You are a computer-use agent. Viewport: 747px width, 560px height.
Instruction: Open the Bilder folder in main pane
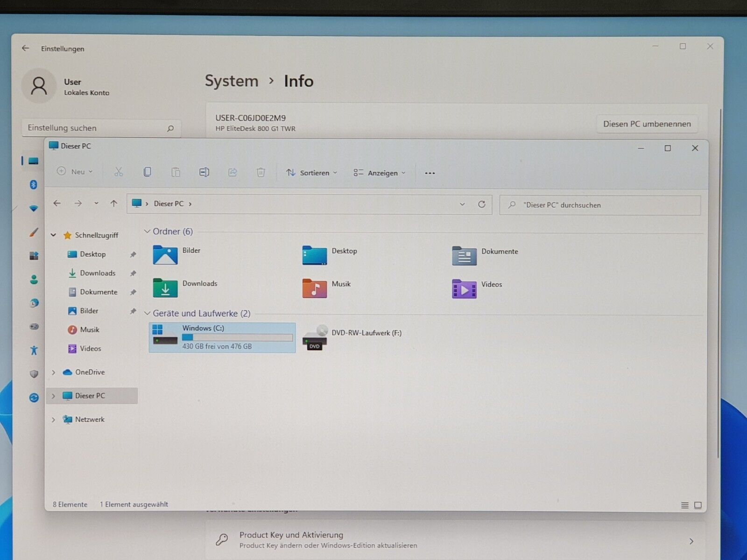[165, 255]
